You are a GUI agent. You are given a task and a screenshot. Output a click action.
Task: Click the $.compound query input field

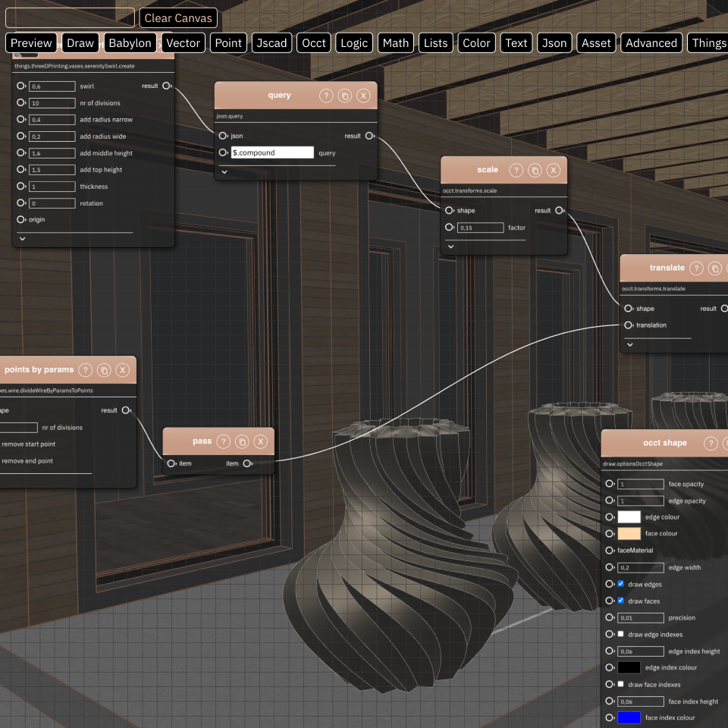(x=273, y=152)
